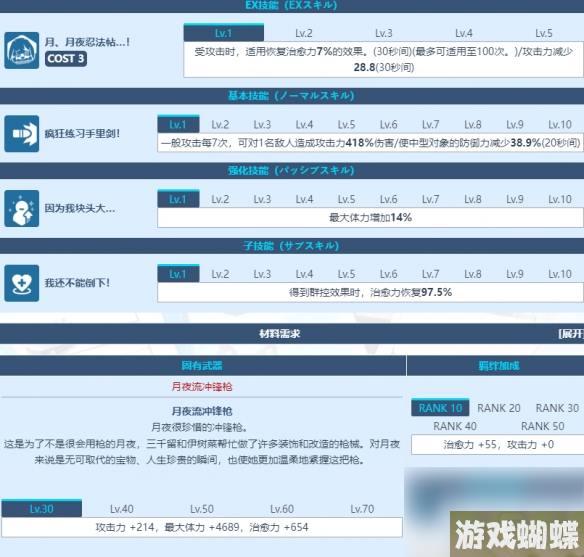Image resolution: width=584 pixels, height=557 pixels.
Task: Click the 最大体力增加14% description text
Action: point(371,217)
